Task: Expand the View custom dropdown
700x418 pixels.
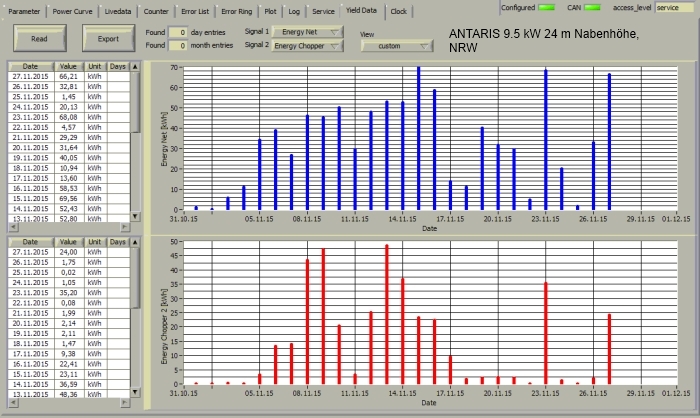Action: (397, 46)
